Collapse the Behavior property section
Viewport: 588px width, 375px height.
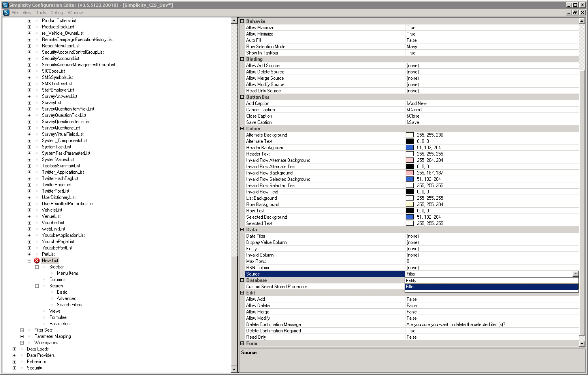pos(242,21)
